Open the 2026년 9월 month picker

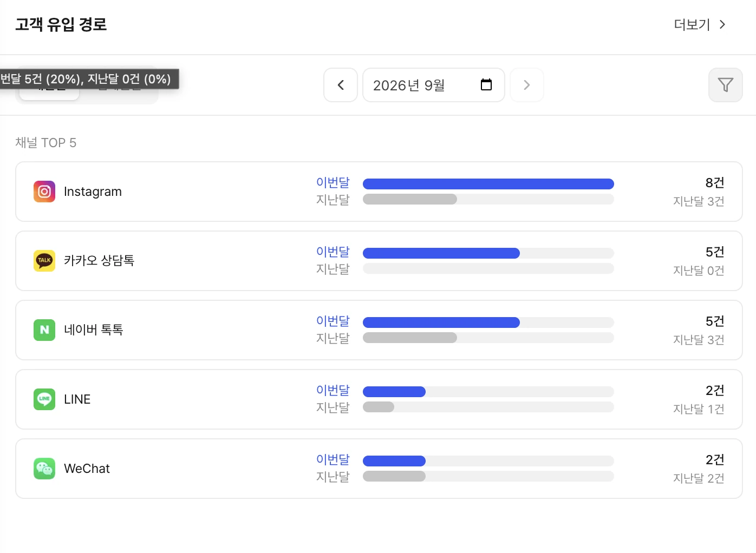[x=433, y=85]
